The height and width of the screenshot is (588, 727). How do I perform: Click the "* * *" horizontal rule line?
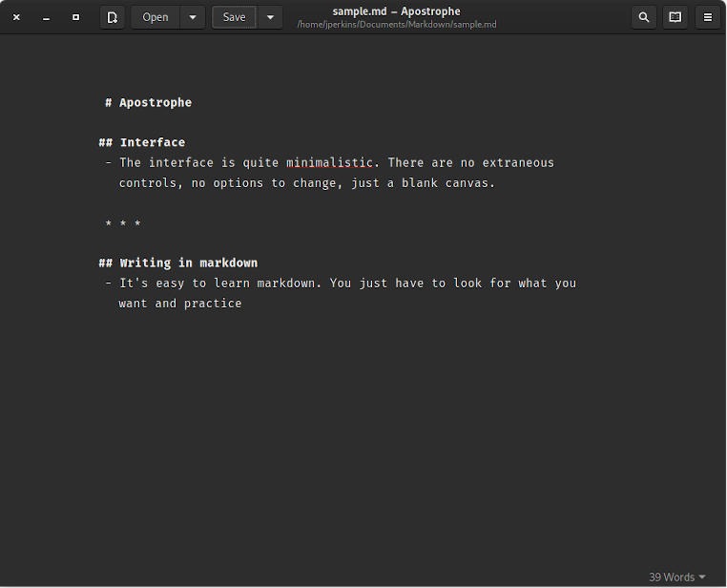click(123, 224)
